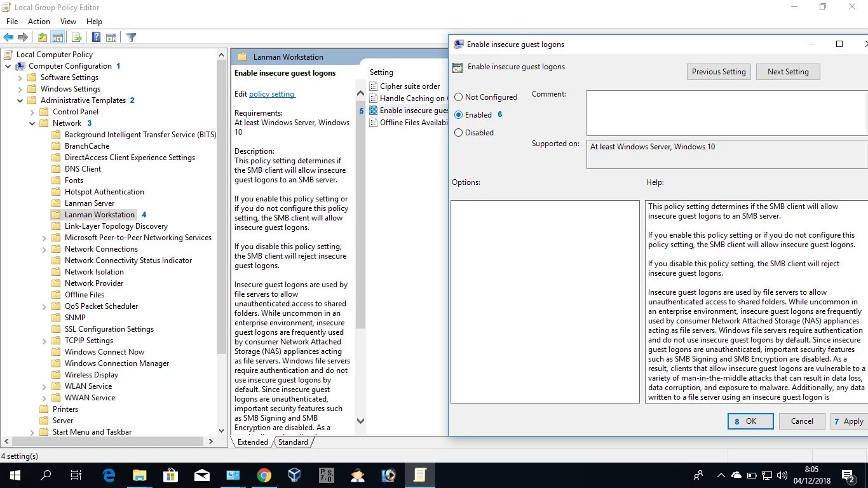
Task: Launch Microsoft Edge from the taskbar
Action: coord(109,475)
